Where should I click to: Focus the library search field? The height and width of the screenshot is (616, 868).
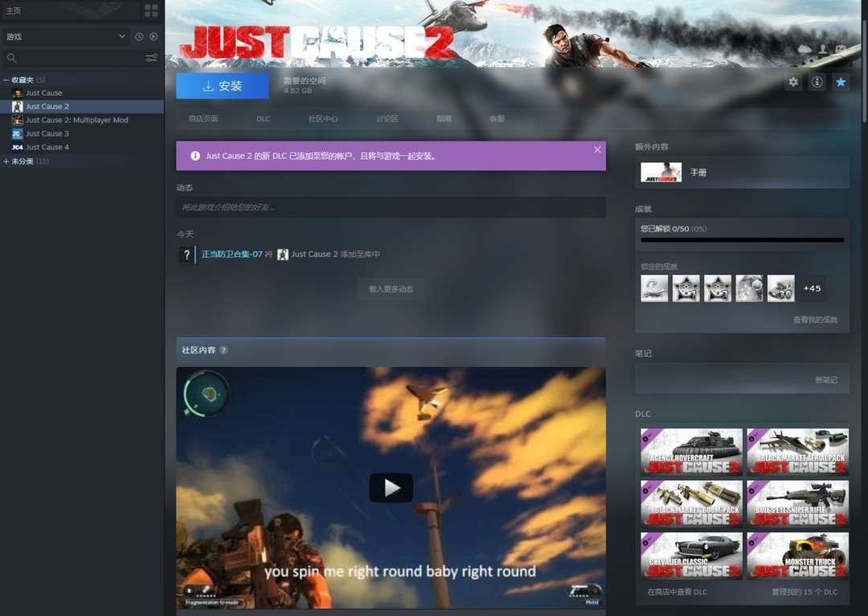(x=72, y=58)
